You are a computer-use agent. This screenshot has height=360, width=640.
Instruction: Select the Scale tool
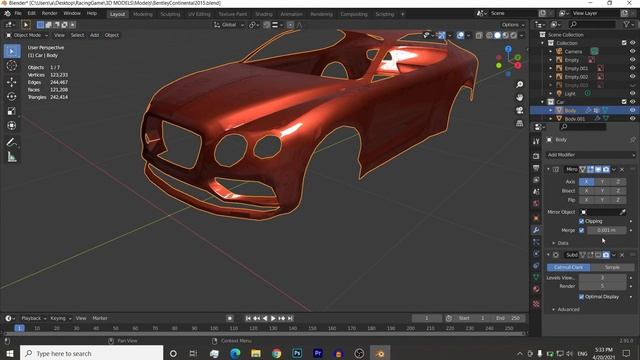pos(11,111)
